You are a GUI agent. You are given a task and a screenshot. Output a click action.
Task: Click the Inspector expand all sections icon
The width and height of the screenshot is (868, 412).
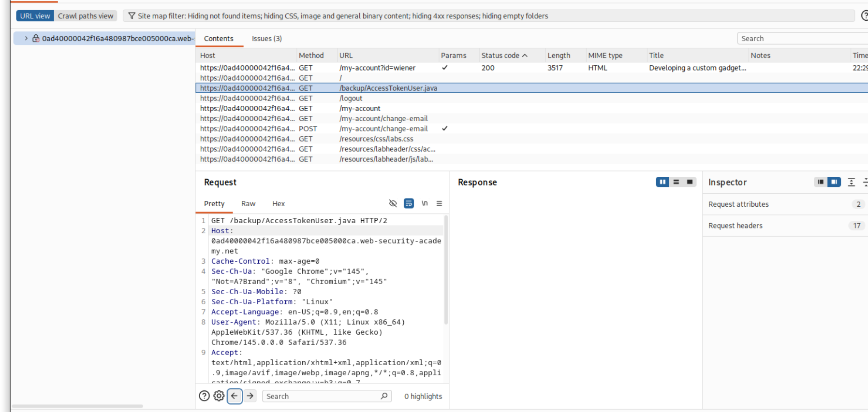(852, 182)
